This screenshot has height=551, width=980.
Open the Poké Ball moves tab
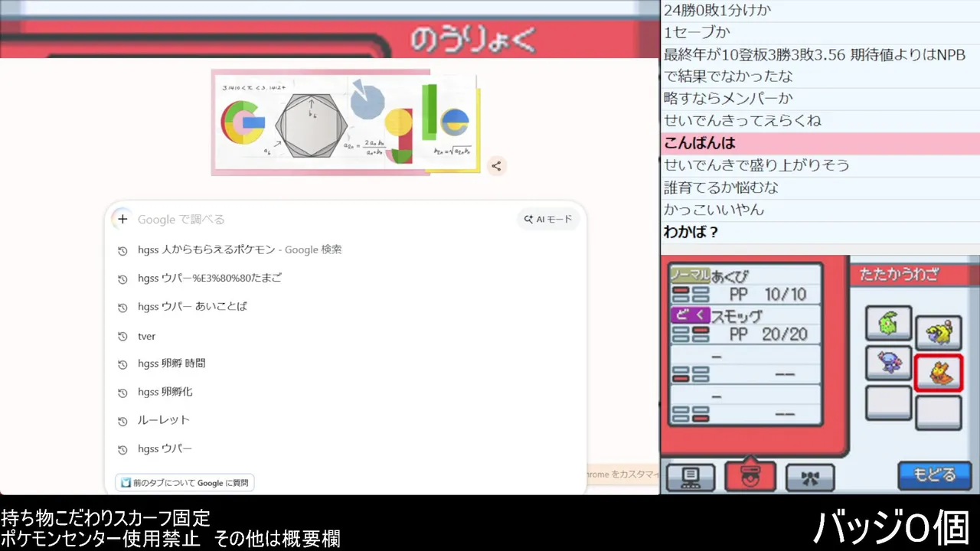[750, 476]
